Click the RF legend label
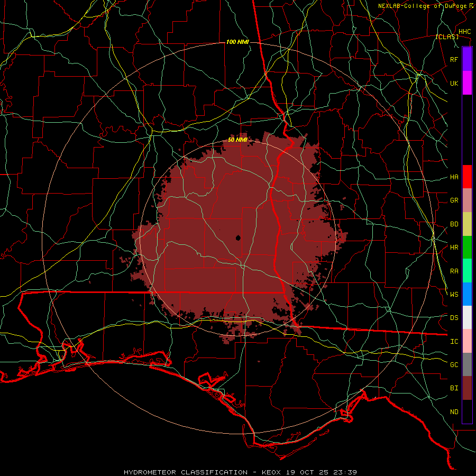This screenshot has width=476, height=476. tap(454, 59)
